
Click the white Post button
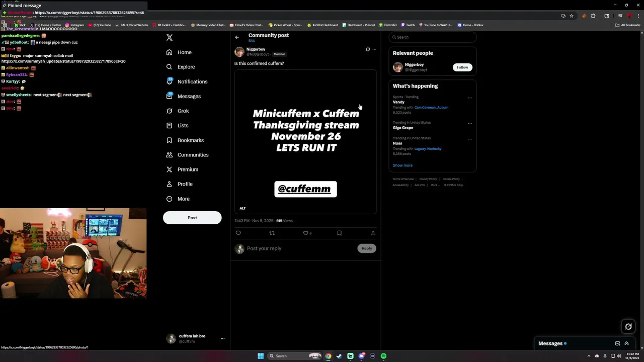pos(192,218)
